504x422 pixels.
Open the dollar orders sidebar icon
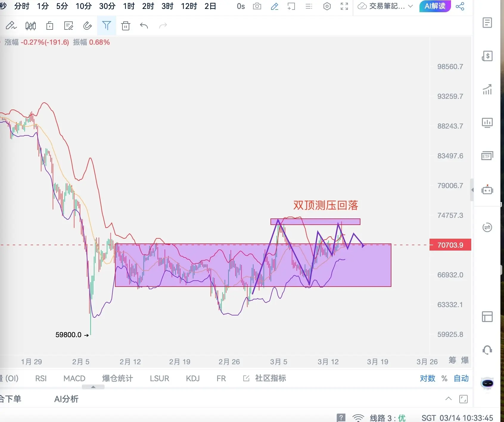(487, 56)
